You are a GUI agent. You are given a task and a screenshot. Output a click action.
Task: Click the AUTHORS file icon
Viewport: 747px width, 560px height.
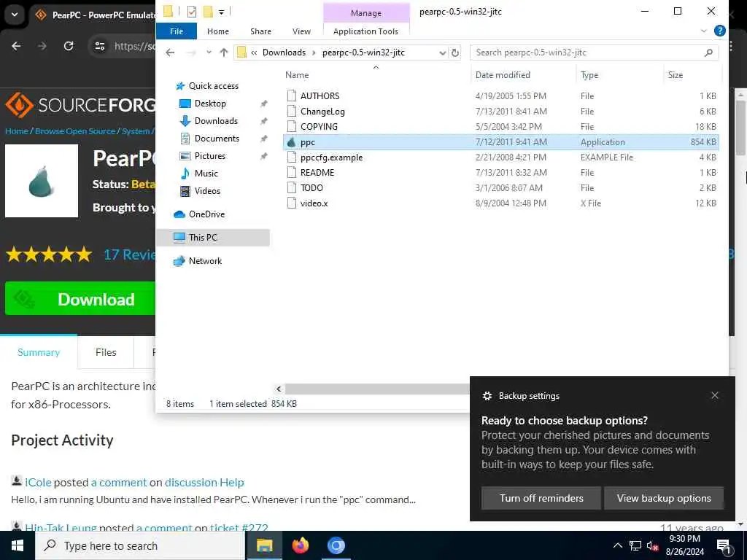pyautogui.click(x=292, y=96)
